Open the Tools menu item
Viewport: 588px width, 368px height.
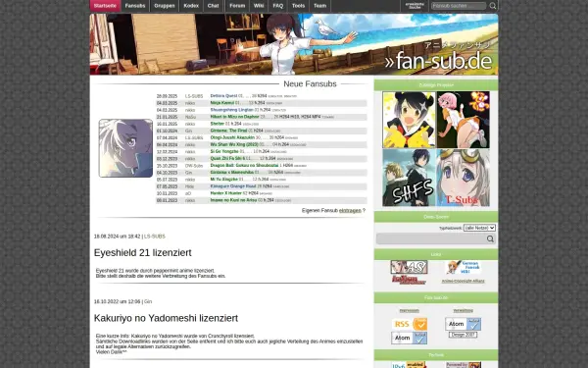pyautogui.click(x=298, y=6)
